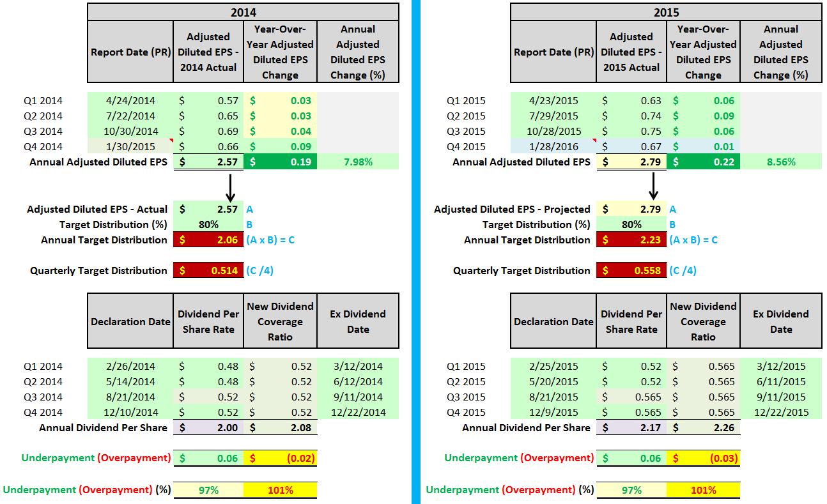Select the 2014 table title header
This screenshot has height=504, width=827.
[242, 11]
